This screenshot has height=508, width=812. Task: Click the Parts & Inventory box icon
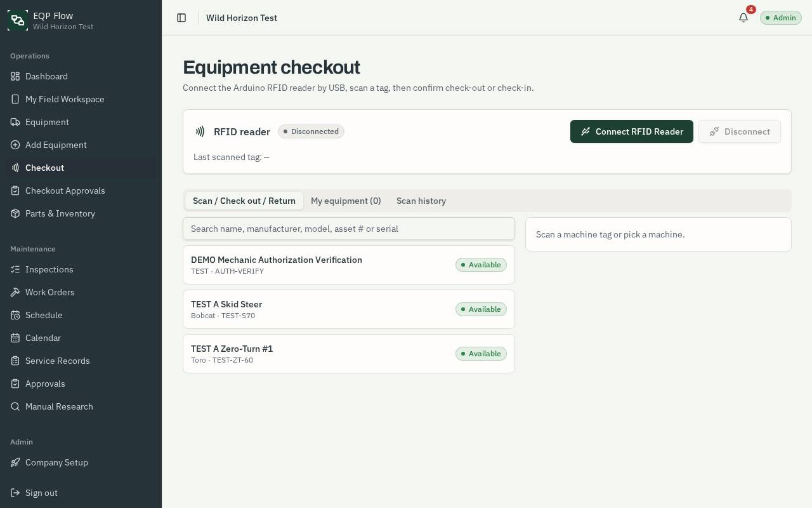tap(15, 213)
